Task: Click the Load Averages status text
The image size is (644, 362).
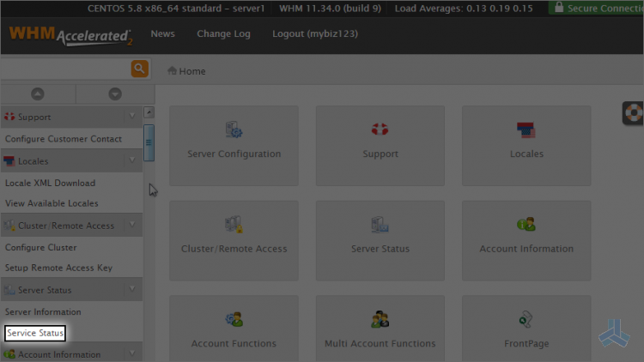Action: coord(464,9)
